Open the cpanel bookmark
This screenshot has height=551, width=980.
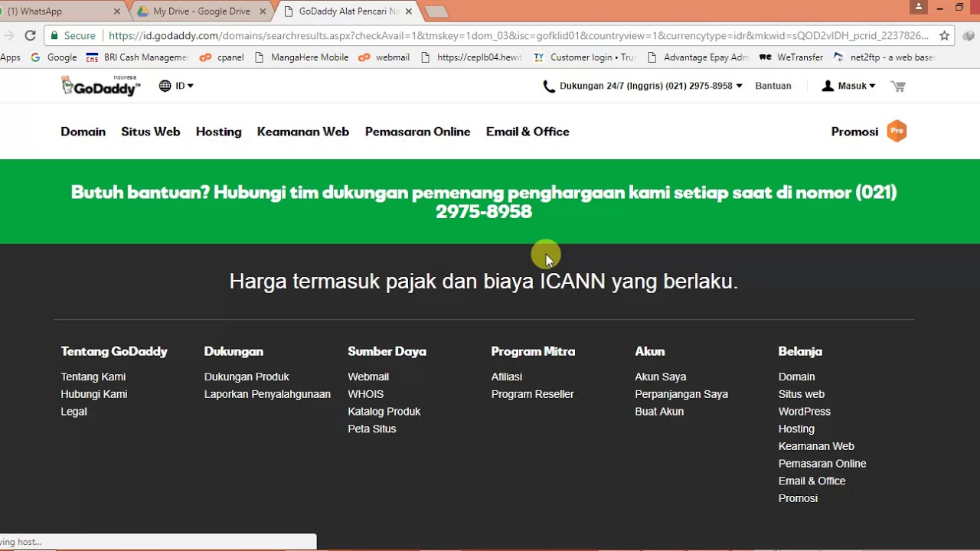[x=221, y=57]
